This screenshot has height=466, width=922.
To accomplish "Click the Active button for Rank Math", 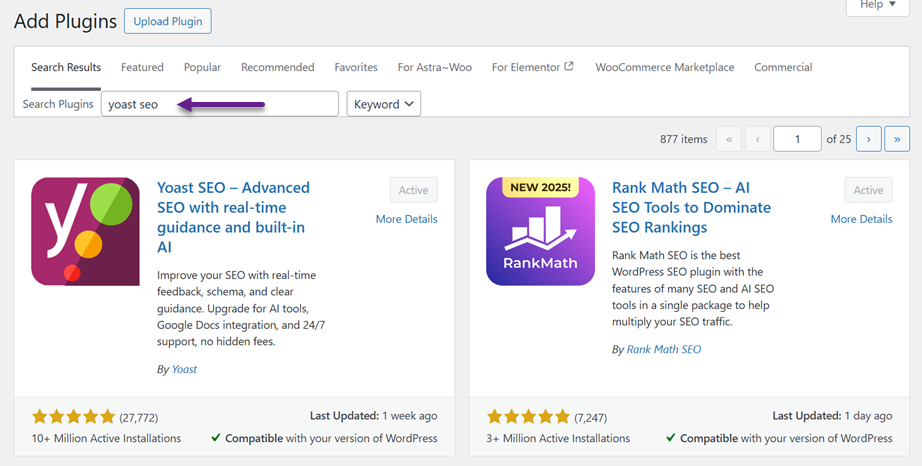I will (868, 190).
